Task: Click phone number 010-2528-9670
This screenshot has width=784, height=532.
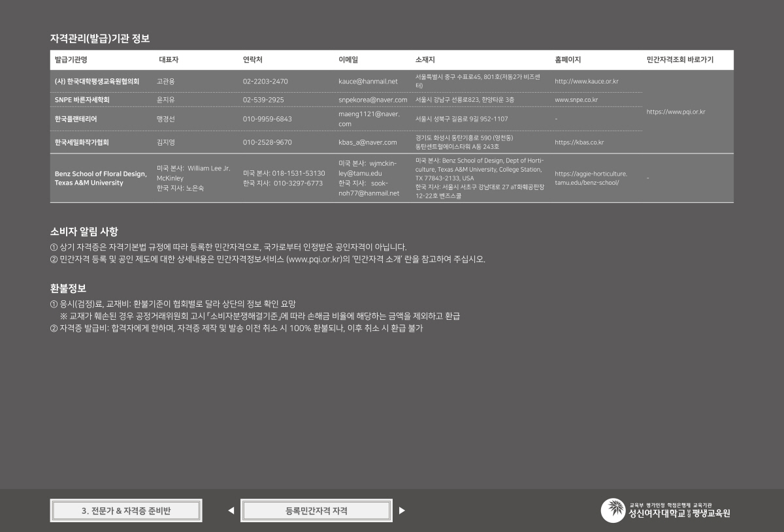Action: click(x=267, y=142)
